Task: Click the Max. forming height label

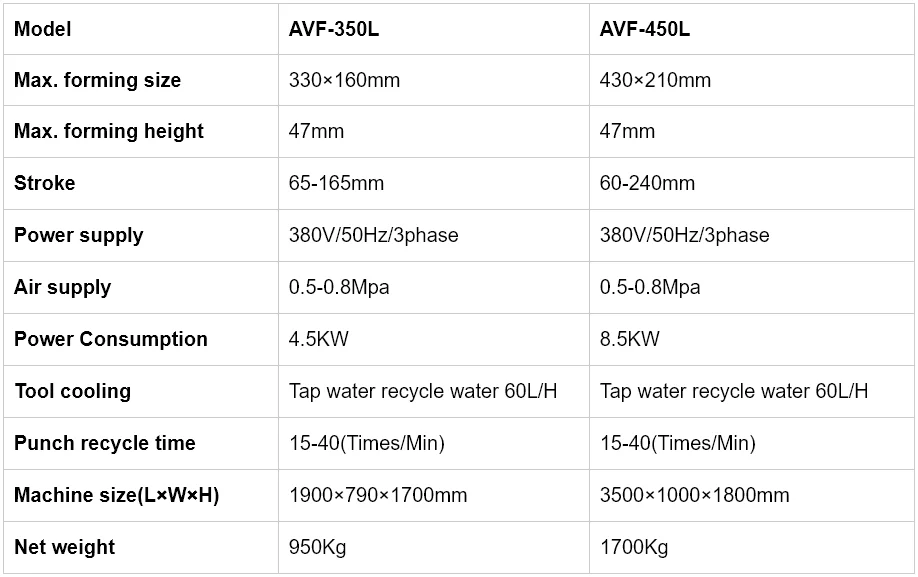Action: point(109,131)
